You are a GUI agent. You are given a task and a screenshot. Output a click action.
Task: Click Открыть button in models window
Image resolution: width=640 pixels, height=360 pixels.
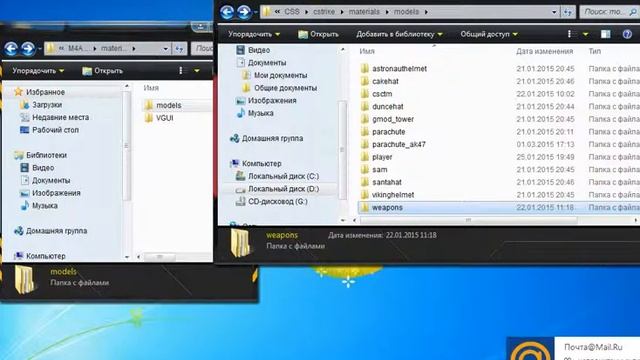[x=318, y=34]
